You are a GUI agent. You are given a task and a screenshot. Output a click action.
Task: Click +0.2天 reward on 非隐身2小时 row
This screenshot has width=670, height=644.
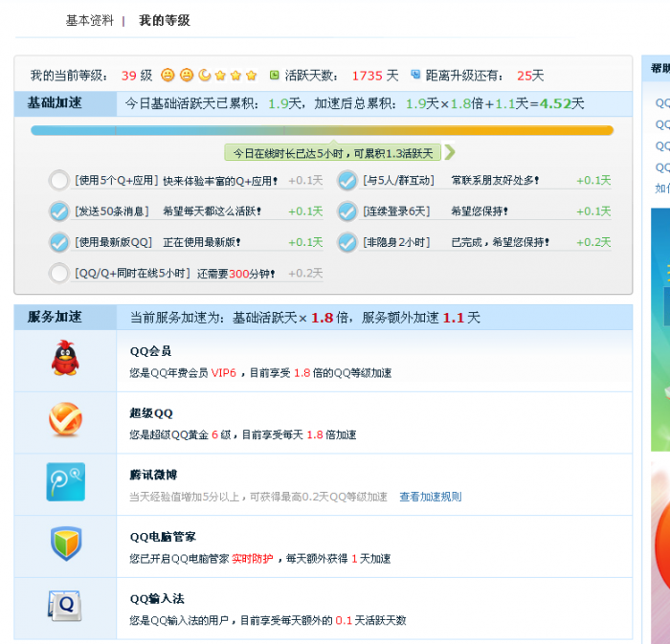point(593,242)
